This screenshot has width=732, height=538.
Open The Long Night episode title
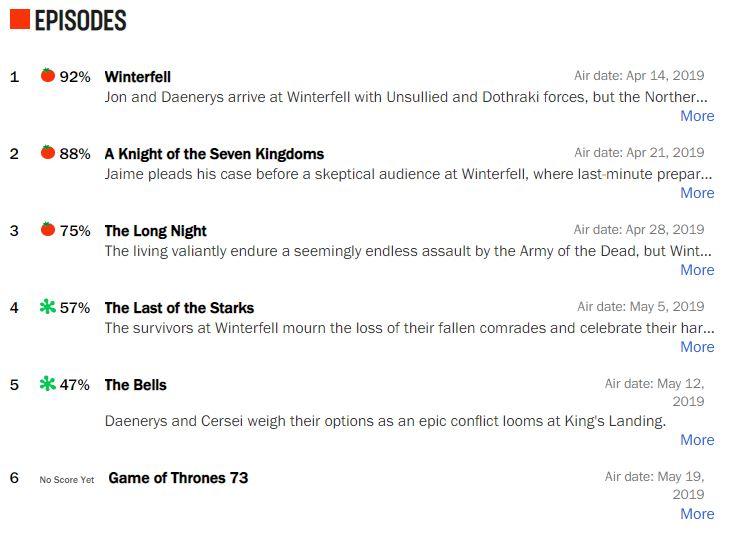(x=155, y=231)
